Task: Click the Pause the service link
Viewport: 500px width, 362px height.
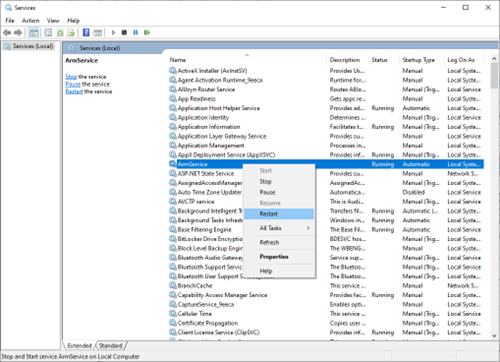Action: (73, 84)
